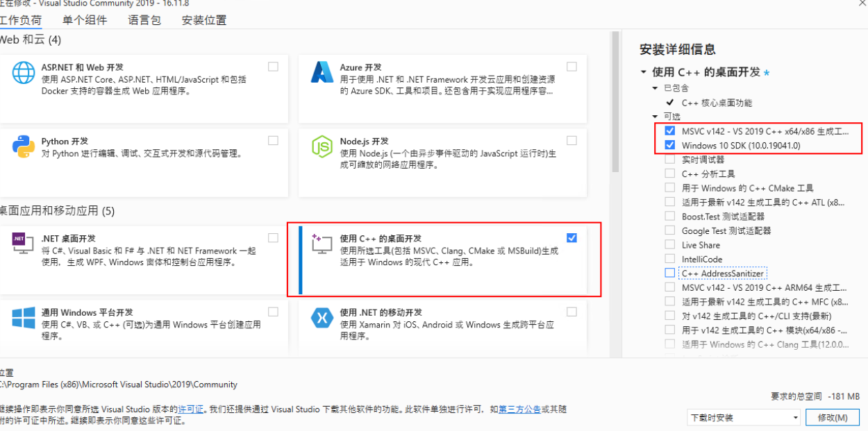Screen dimensions: 868x431
Task: Click the Azure 开发 workload icon
Action: (321, 71)
